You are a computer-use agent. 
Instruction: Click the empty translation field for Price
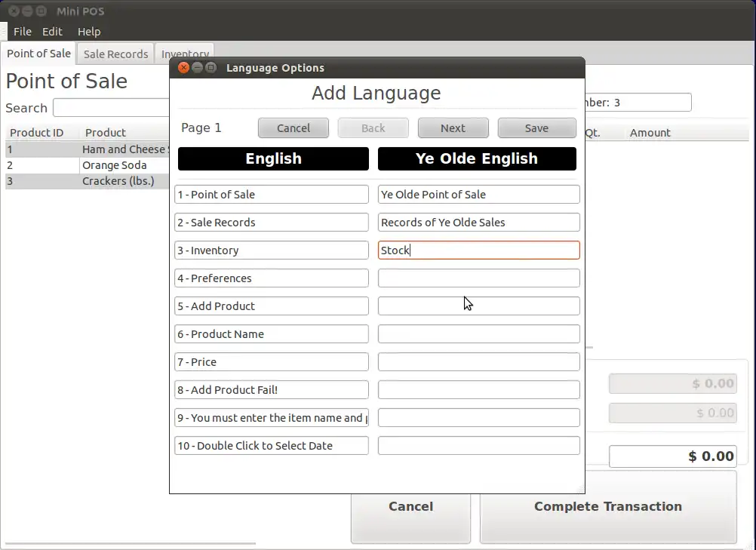coord(479,362)
